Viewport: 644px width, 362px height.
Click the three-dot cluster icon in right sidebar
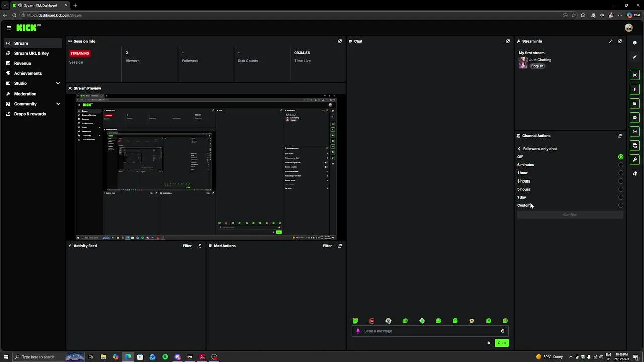pos(635,173)
